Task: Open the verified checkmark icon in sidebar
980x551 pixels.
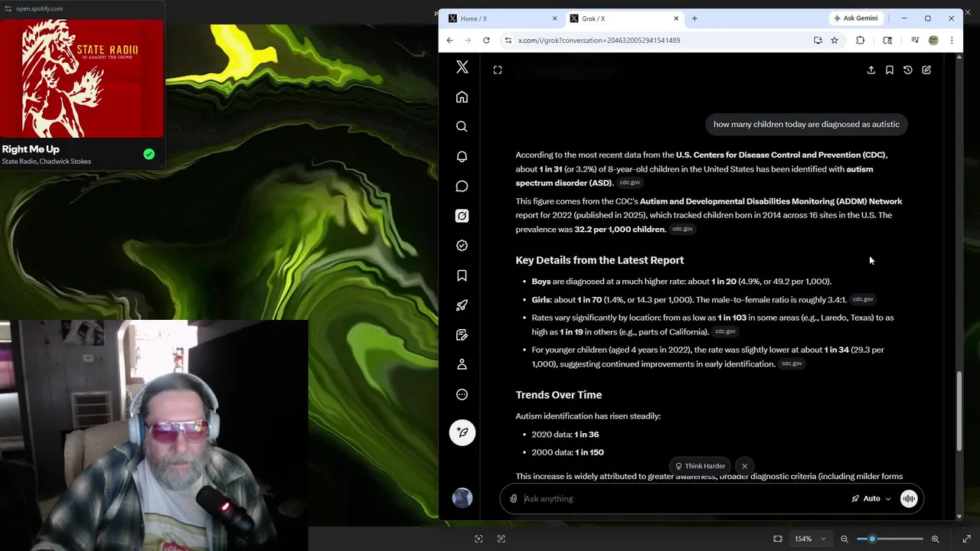Action: click(x=462, y=246)
